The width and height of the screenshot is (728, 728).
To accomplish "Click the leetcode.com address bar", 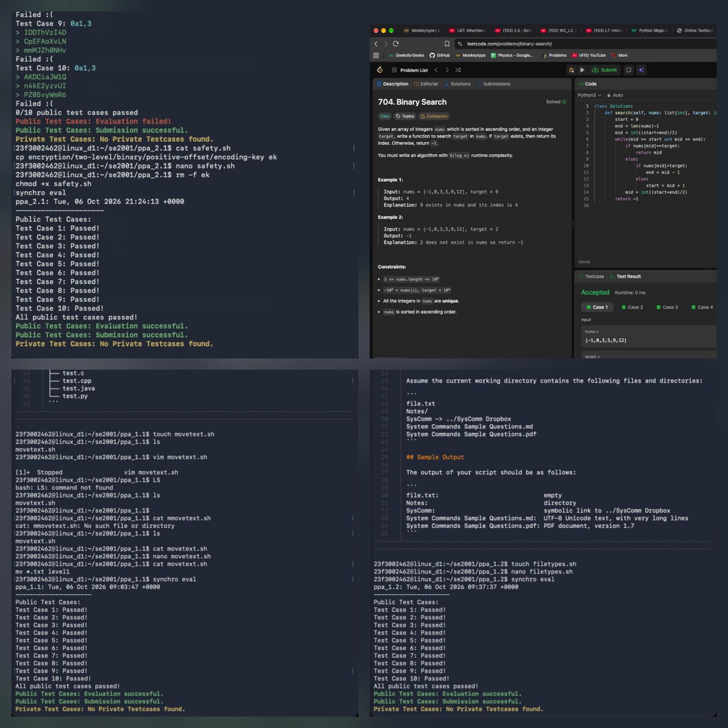I will click(x=585, y=44).
